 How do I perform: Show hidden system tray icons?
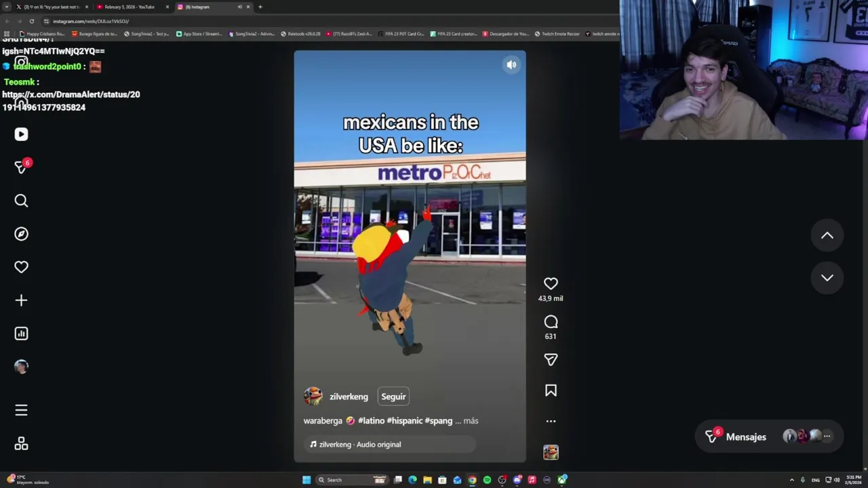coord(791,480)
